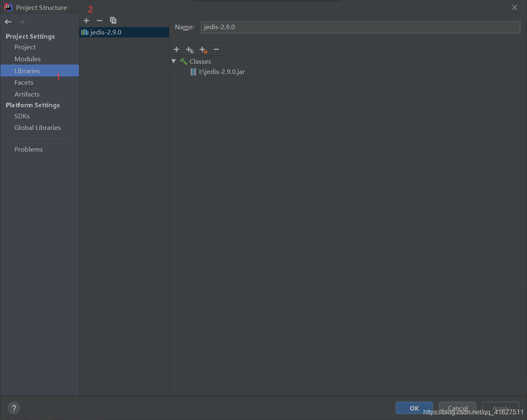Viewport: 527px width, 420px height.
Task: Click the jar icon before I:\jedis-2.9.0.jar
Action: point(193,72)
